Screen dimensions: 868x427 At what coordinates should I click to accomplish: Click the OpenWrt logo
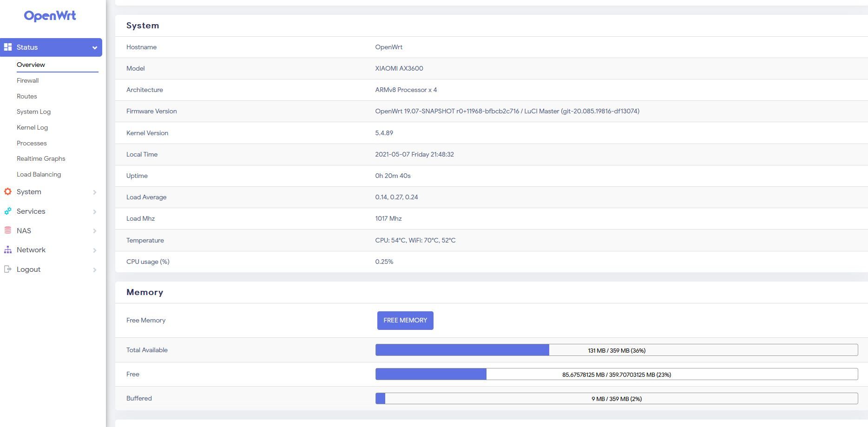50,16
